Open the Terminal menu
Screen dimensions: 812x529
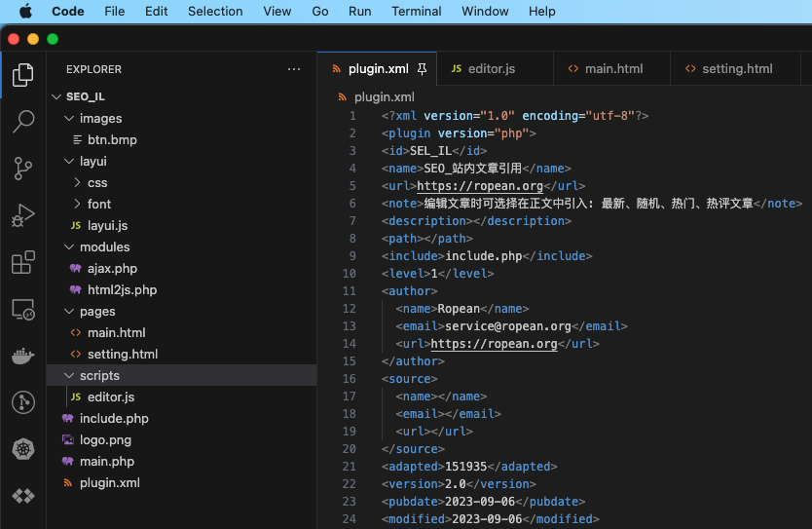tap(416, 12)
